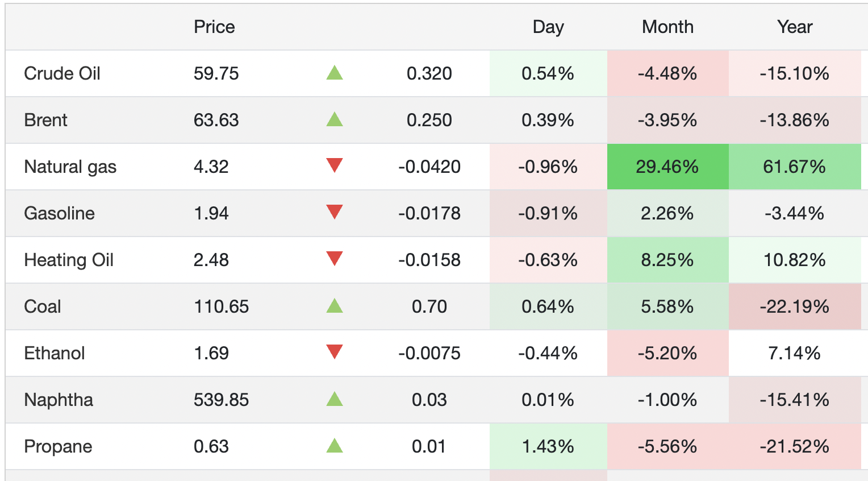Click green up arrow in Naphtha row
This screenshot has width=868, height=481.
(335, 399)
